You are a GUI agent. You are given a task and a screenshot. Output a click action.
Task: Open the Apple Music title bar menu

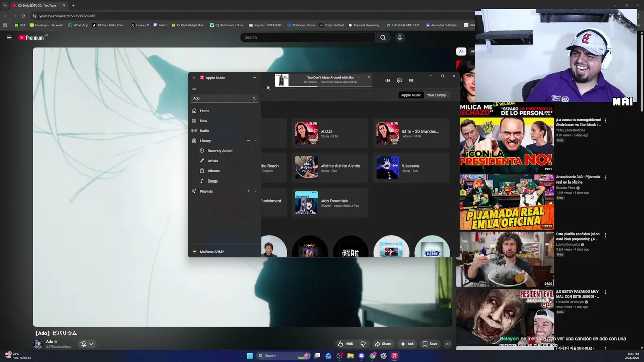pyautogui.click(x=254, y=77)
